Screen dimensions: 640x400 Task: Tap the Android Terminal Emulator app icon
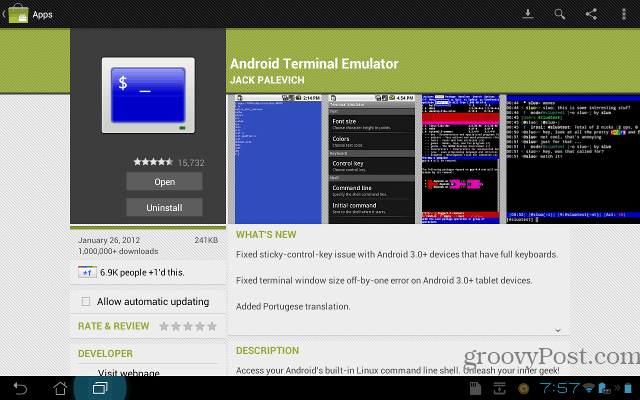[x=148, y=95]
